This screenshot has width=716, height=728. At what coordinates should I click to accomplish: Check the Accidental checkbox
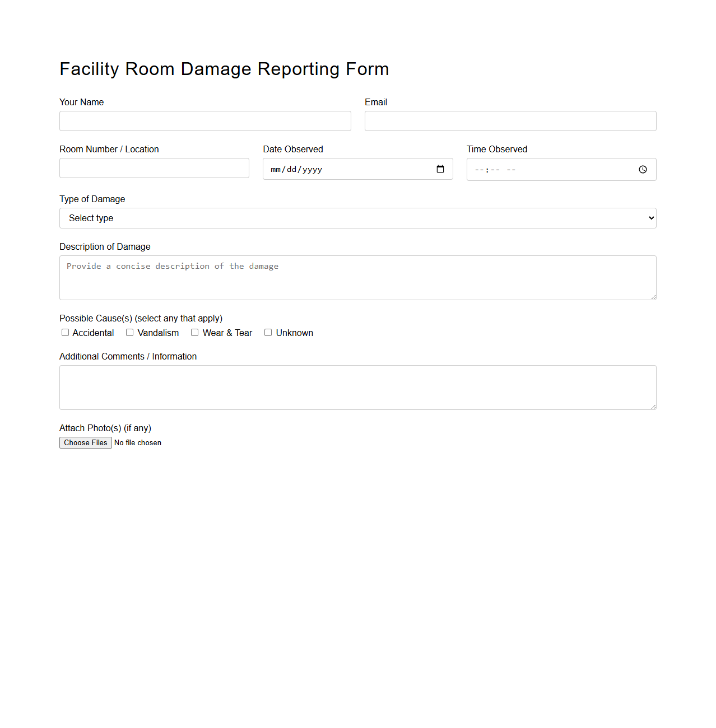[x=65, y=332]
